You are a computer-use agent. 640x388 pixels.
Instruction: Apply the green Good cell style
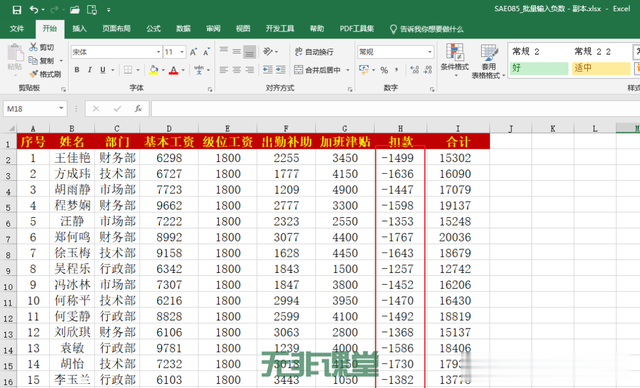click(539, 68)
